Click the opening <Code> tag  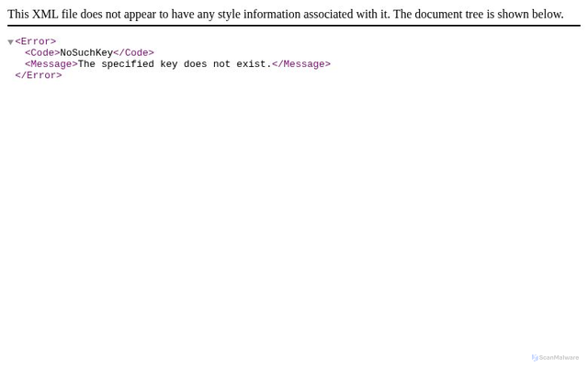(42, 52)
